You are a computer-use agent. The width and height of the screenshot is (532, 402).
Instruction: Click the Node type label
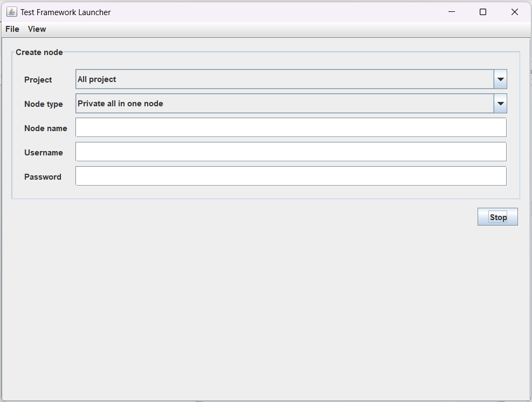click(x=44, y=104)
